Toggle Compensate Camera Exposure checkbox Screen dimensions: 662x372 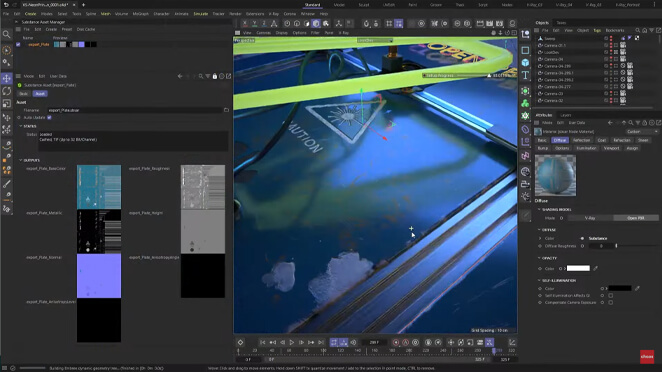point(610,302)
